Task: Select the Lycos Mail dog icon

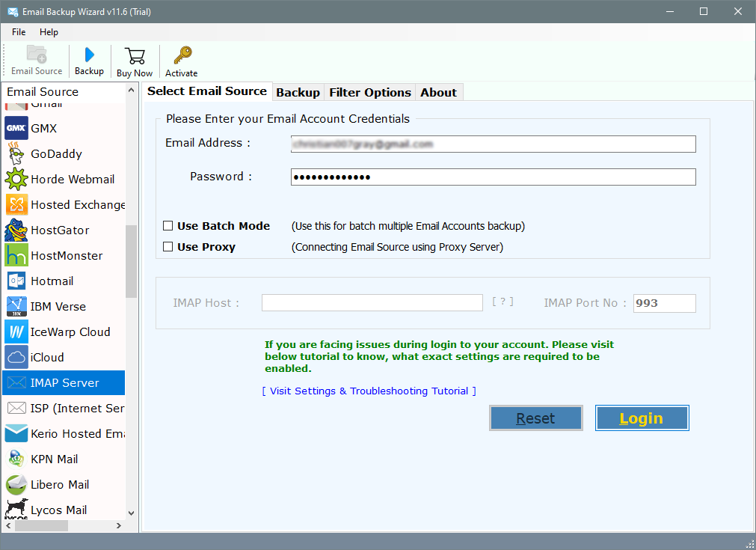Action: pyautogui.click(x=16, y=509)
